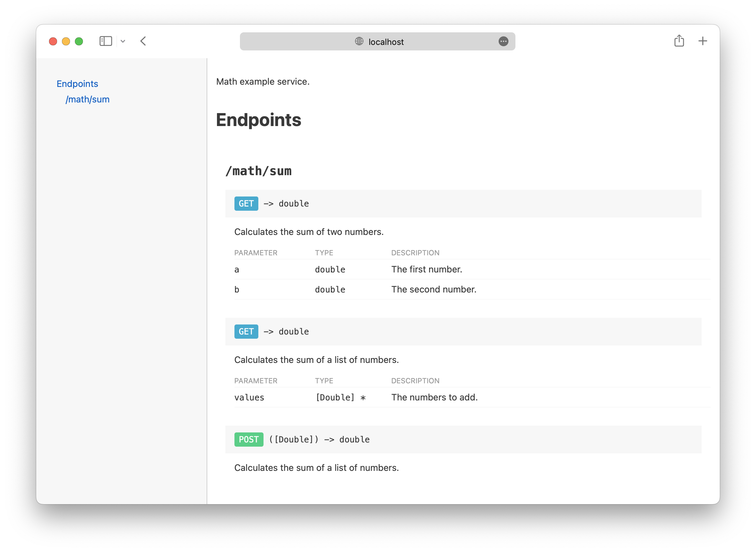The image size is (756, 552).
Task: Open the Endpoints sidebar link
Action: pos(77,83)
